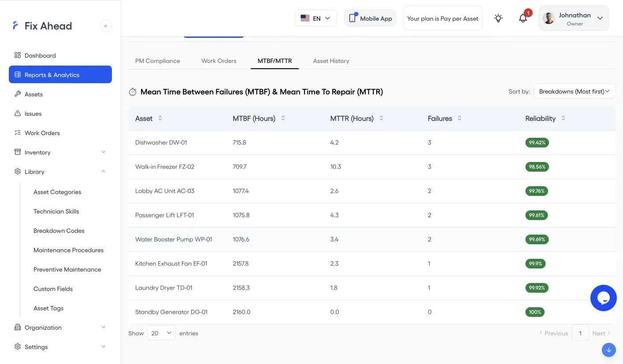Sort by the MTTR (Hours) column sort icon
623x364 pixels.
[x=381, y=118]
